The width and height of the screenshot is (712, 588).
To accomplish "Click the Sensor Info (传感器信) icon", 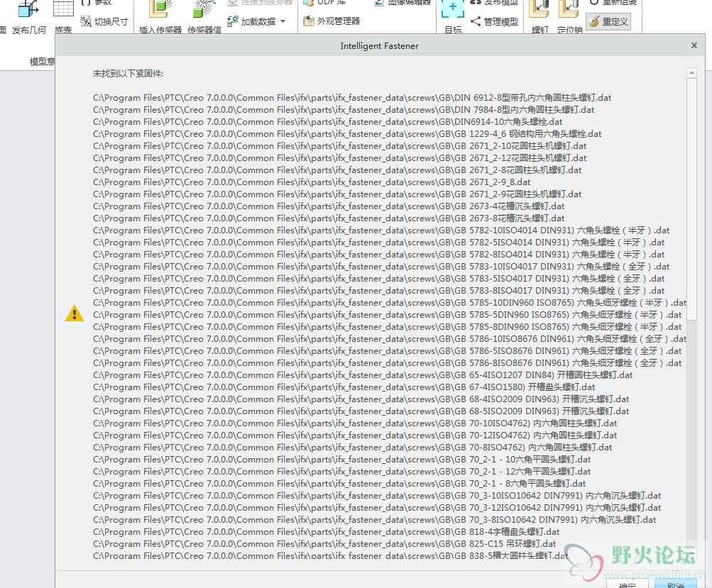I will (x=204, y=9).
